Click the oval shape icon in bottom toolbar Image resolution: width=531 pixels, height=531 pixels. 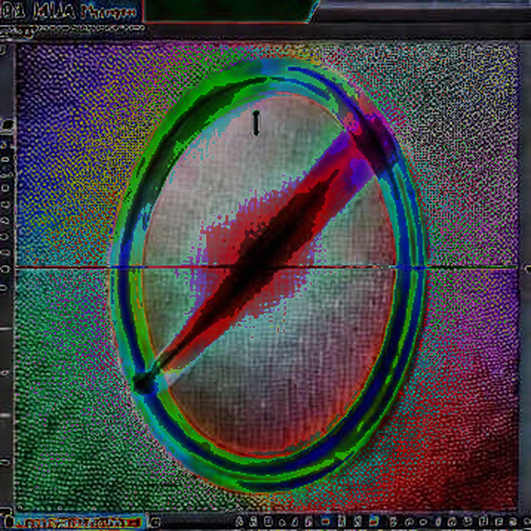(x=423, y=522)
